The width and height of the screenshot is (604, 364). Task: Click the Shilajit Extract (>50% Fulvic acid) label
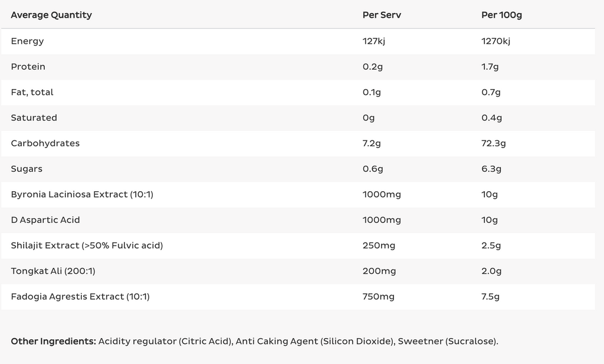click(x=87, y=245)
